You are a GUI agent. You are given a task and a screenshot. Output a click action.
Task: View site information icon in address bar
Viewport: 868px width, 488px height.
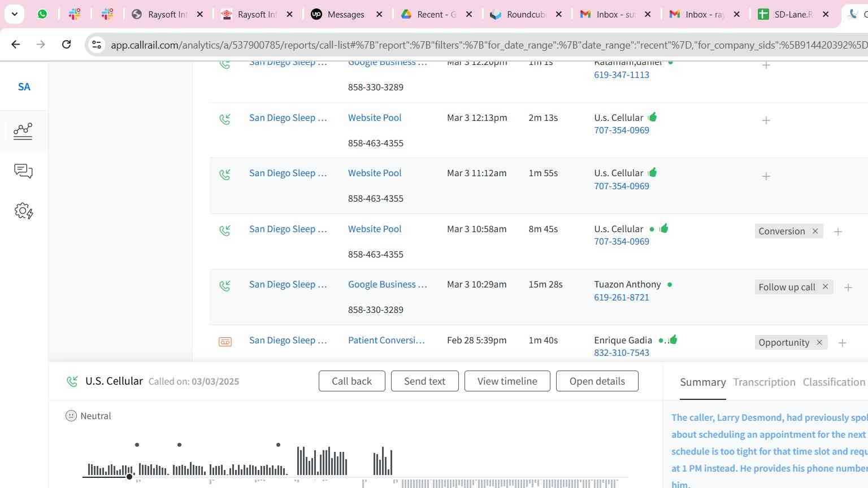pyautogui.click(x=96, y=45)
